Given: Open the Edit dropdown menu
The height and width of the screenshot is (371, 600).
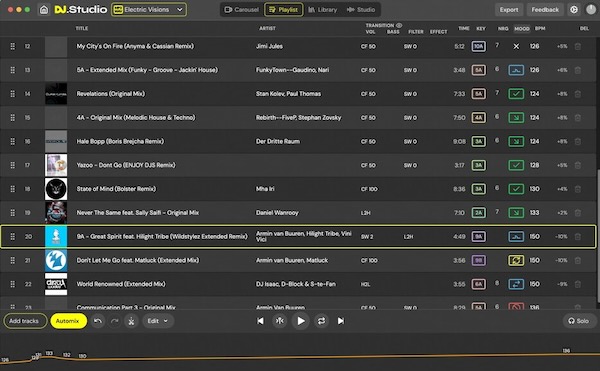Looking at the screenshot, I should click(x=158, y=321).
